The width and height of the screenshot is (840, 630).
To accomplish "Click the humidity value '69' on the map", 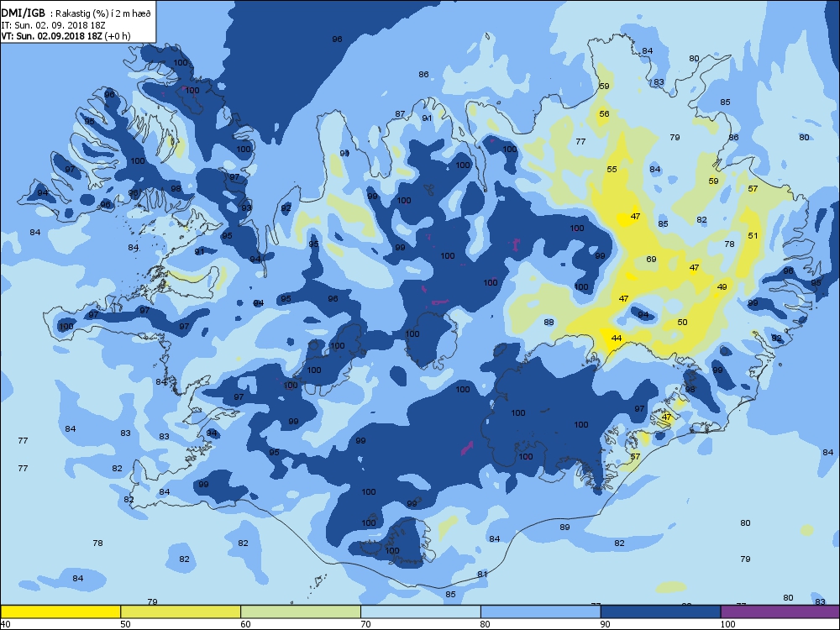I will point(651,260).
